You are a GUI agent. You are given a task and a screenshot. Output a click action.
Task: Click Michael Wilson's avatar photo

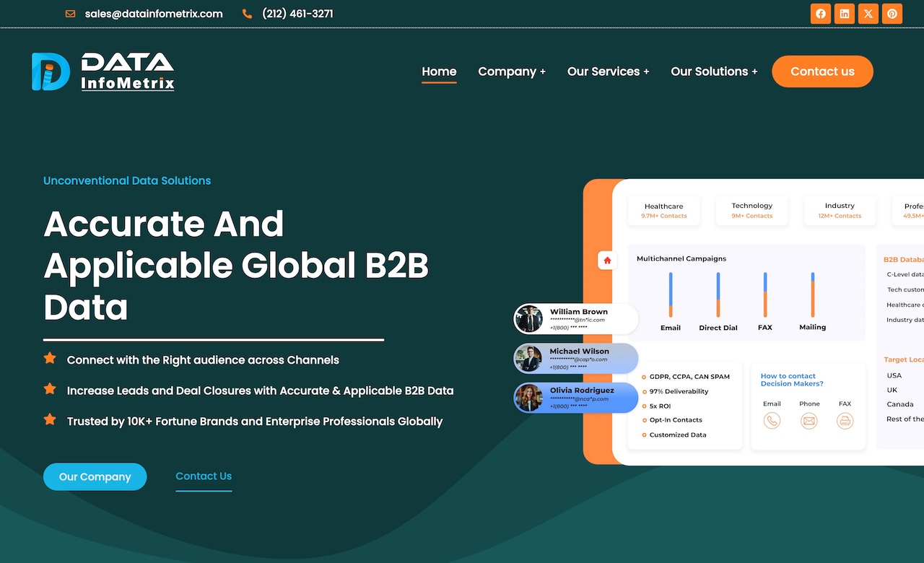click(529, 359)
